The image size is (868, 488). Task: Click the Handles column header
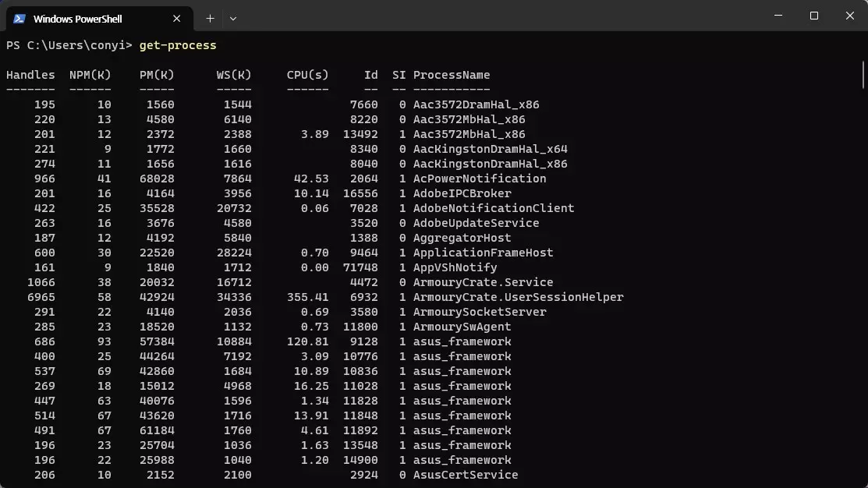(x=30, y=75)
